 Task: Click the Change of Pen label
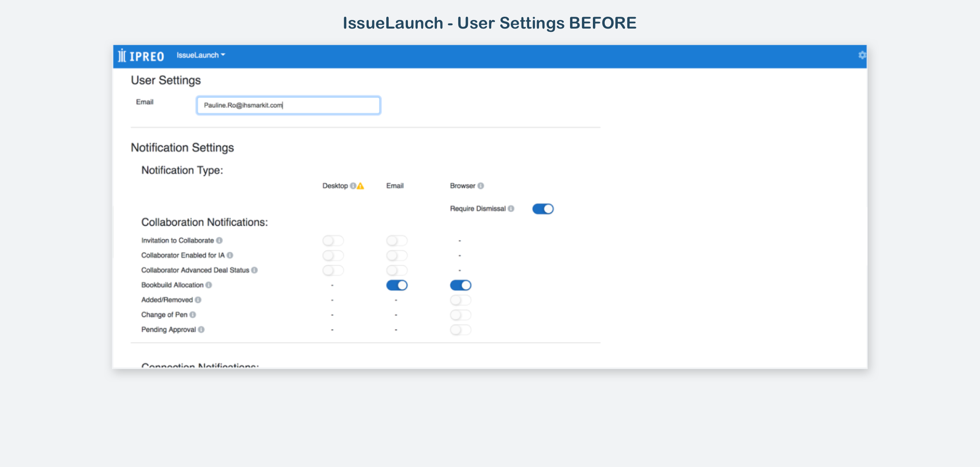click(164, 315)
